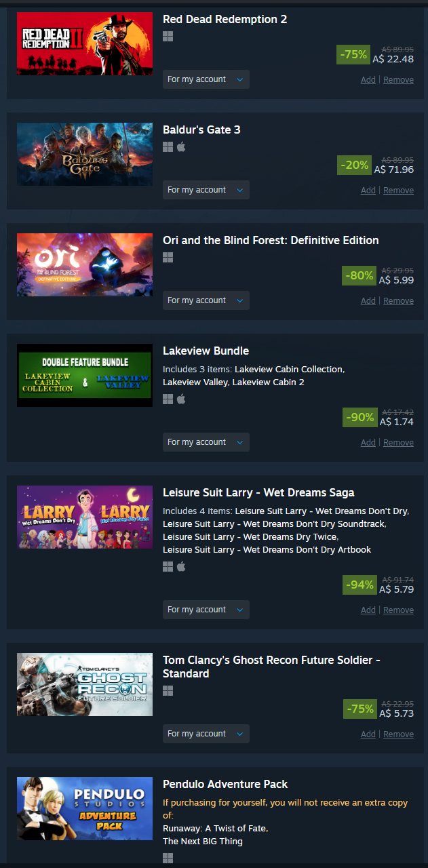The image size is (428, 868).
Task: Open the 'For my account' dropdown for Lakeview Bundle
Action: (x=206, y=442)
